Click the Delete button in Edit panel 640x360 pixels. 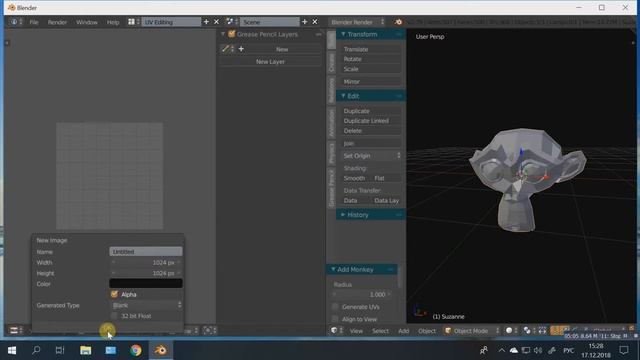371,131
